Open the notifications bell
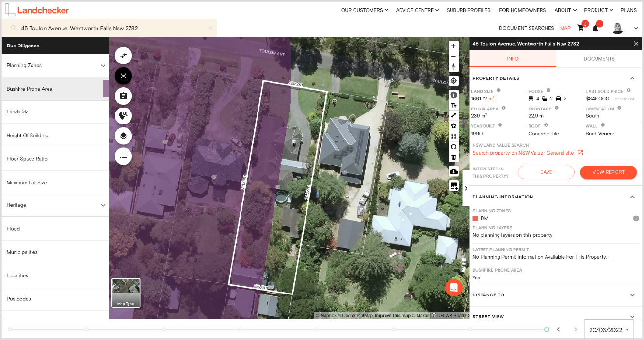This screenshot has width=644, height=340. [596, 28]
